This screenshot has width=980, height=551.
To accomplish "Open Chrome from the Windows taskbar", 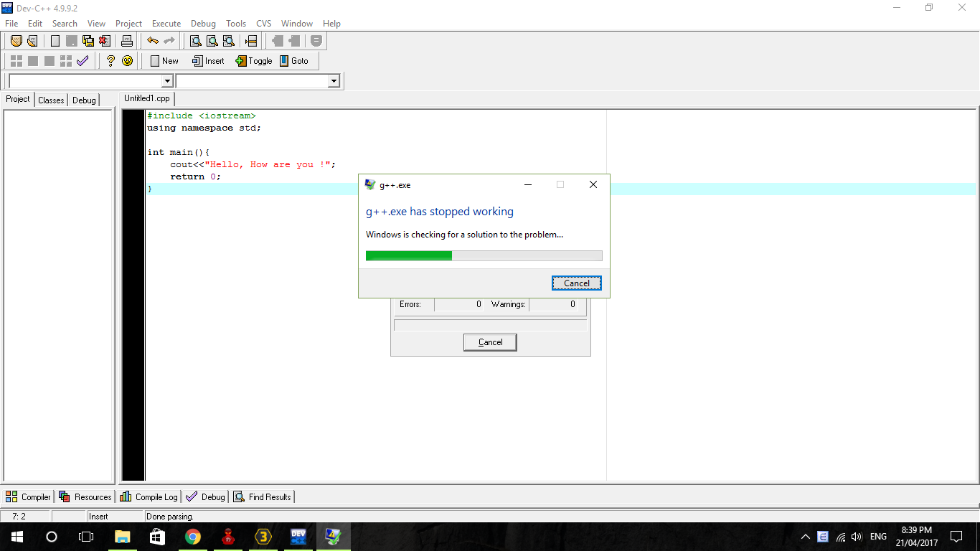I will pos(192,537).
